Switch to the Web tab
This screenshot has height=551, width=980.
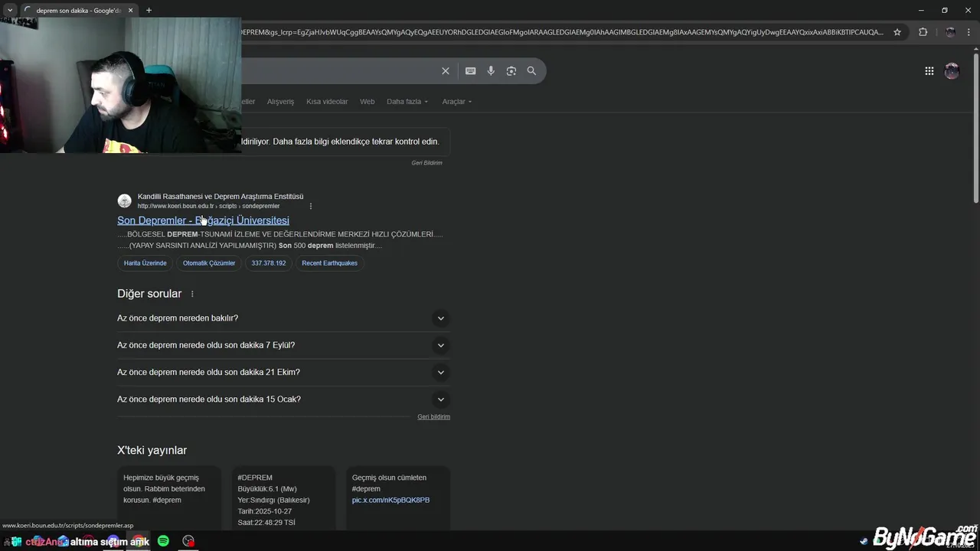point(367,102)
